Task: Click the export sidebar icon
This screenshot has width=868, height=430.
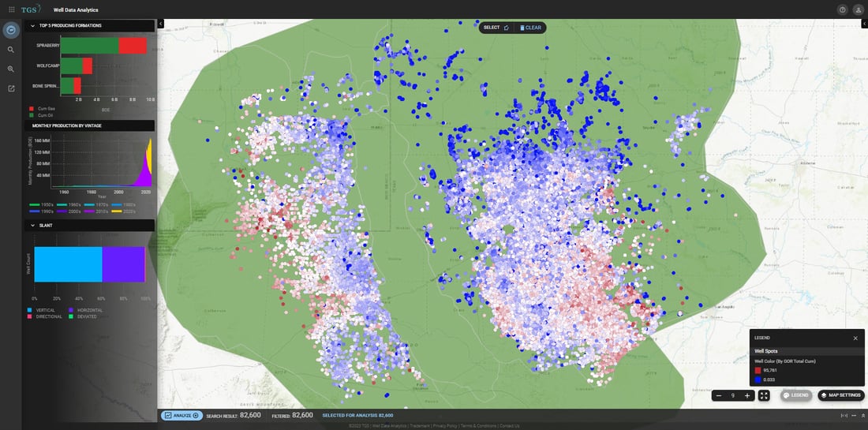Action: coord(11,88)
